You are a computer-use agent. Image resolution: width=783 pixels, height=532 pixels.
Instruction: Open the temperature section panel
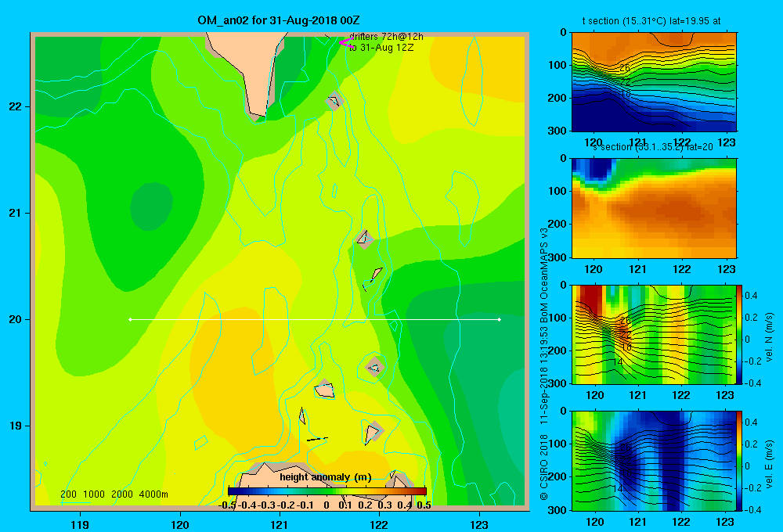654,82
